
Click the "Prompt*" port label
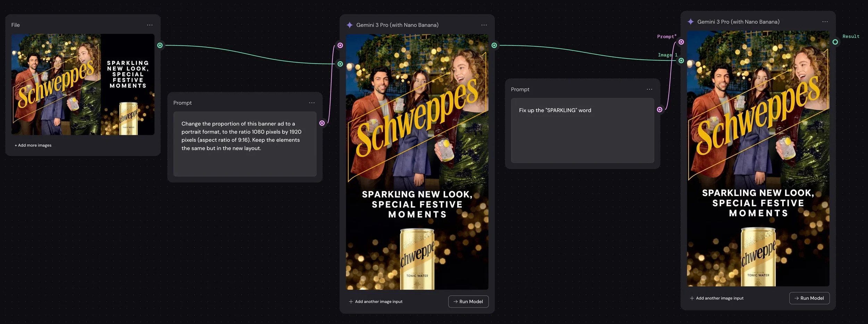(x=667, y=37)
